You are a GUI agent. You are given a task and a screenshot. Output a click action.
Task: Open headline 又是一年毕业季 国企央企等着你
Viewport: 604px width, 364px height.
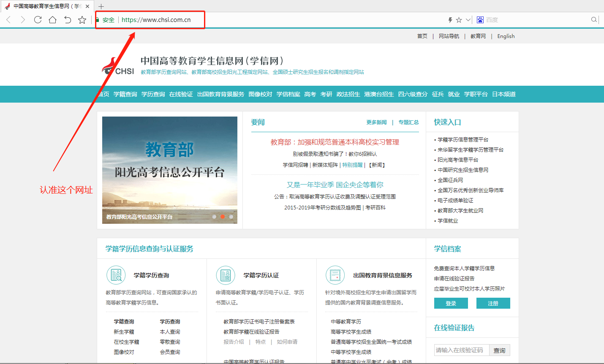pos(335,185)
